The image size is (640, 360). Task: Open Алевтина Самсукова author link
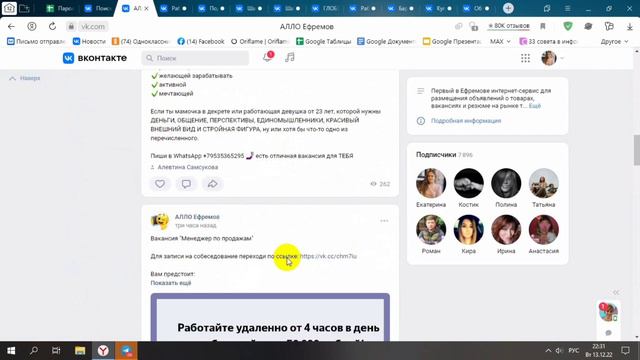(187, 167)
